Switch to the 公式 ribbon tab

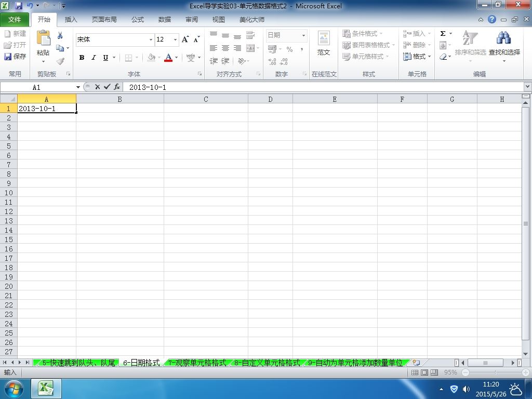[x=138, y=20]
